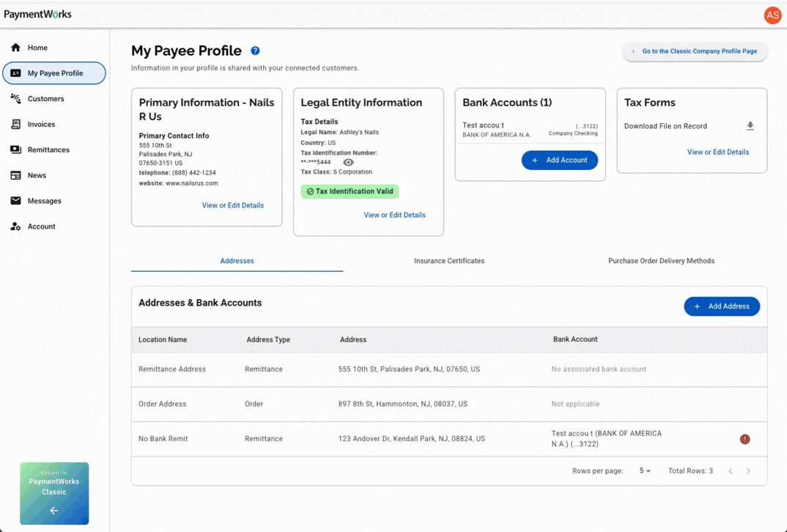Click the News sidebar icon

coord(15,176)
